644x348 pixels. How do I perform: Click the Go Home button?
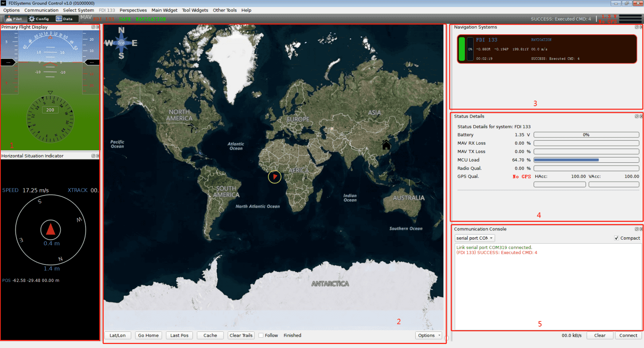click(148, 336)
